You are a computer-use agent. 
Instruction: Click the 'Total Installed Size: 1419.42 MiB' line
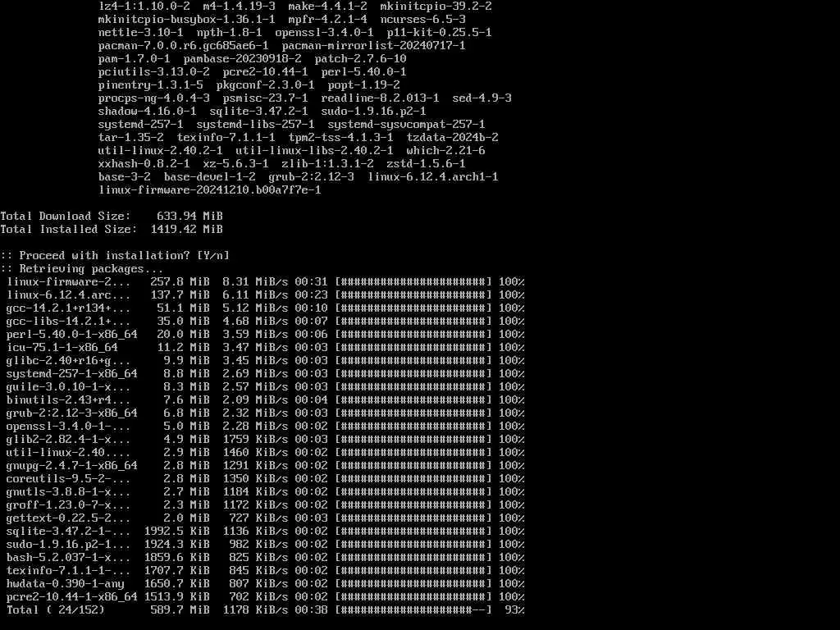point(112,230)
